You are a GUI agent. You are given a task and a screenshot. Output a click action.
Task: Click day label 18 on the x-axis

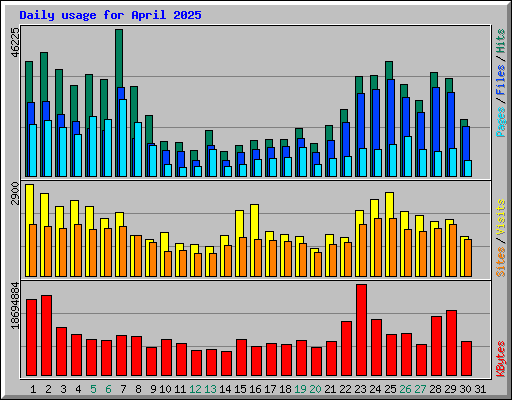[285, 389]
